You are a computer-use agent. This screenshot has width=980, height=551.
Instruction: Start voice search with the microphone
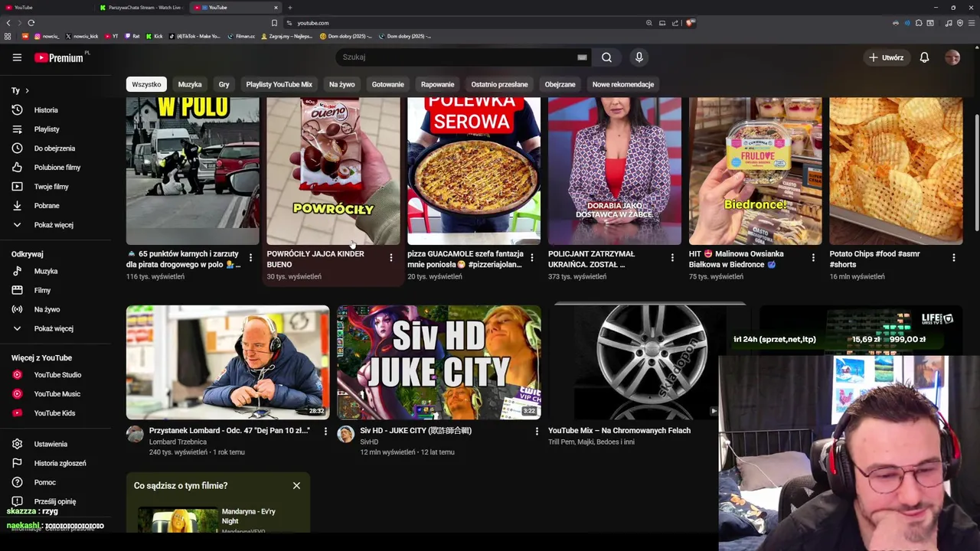[639, 57]
